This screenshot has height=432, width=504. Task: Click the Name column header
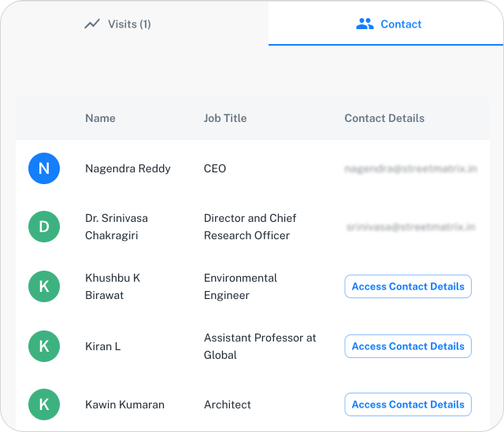click(100, 118)
